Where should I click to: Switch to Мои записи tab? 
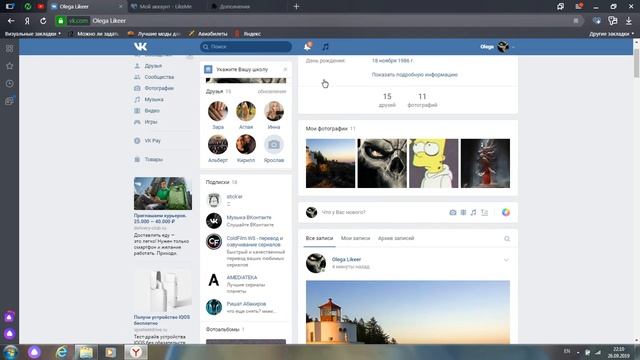point(356,238)
